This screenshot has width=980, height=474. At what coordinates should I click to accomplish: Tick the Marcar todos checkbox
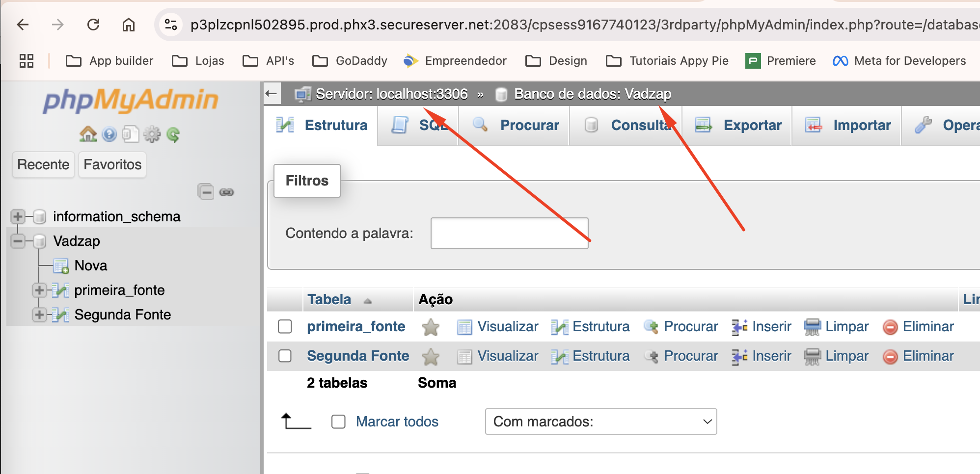(x=338, y=421)
